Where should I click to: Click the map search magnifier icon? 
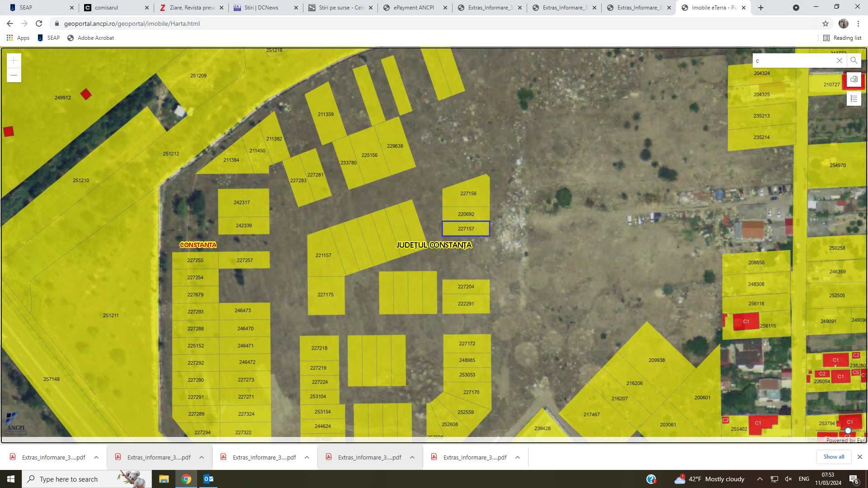click(854, 61)
